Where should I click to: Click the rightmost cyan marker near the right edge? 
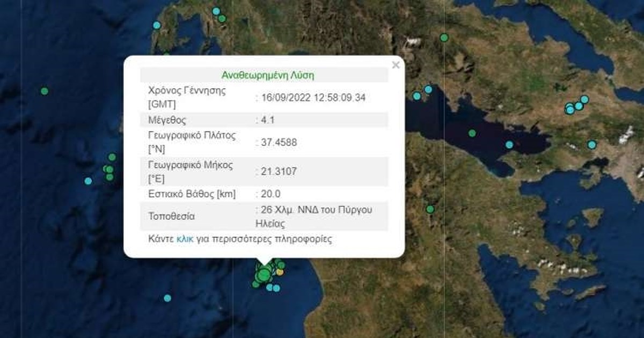coord(591,144)
